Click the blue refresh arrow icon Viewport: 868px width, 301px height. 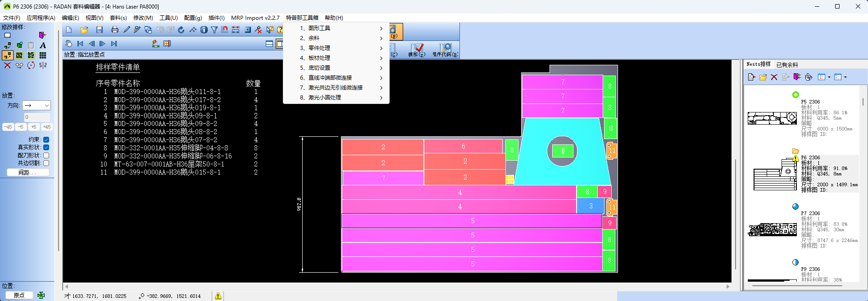click(x=181, y=30)
